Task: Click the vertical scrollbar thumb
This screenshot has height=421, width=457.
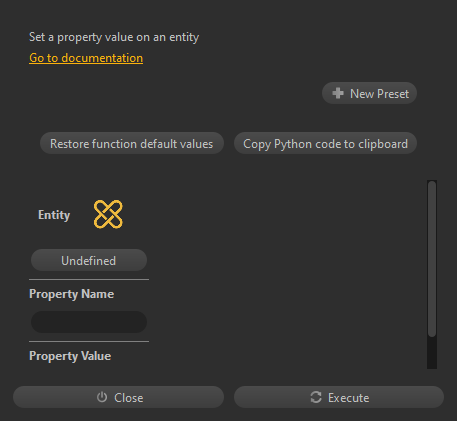Action: (x=432, y=259)
